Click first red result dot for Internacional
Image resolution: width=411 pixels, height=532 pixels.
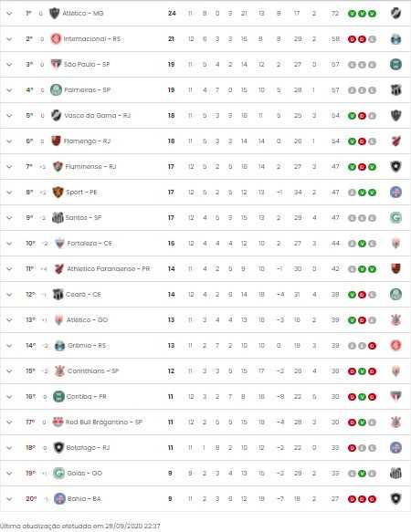click(x=352, y=39)
